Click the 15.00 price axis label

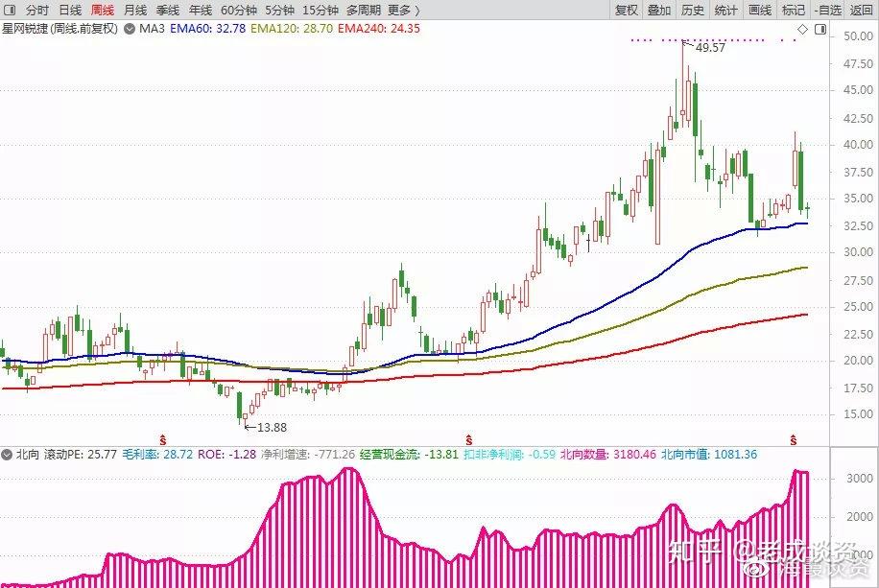[x=858, y=414]
